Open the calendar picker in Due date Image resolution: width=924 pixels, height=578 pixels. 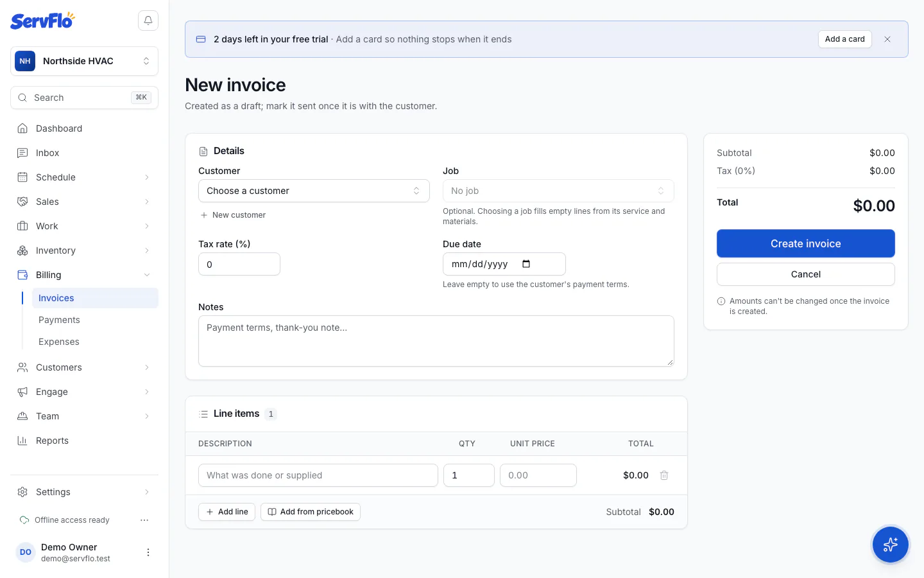click(x=526, y=264)
